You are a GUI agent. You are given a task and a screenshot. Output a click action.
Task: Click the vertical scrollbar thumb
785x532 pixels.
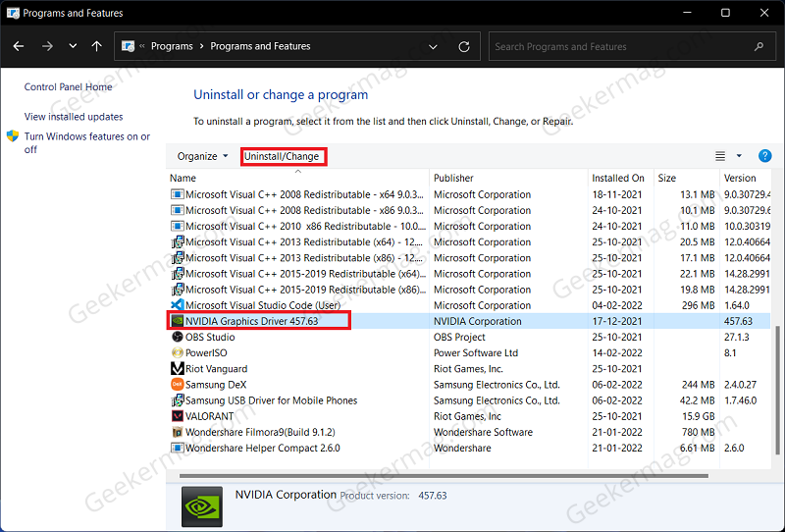(777, 393)
